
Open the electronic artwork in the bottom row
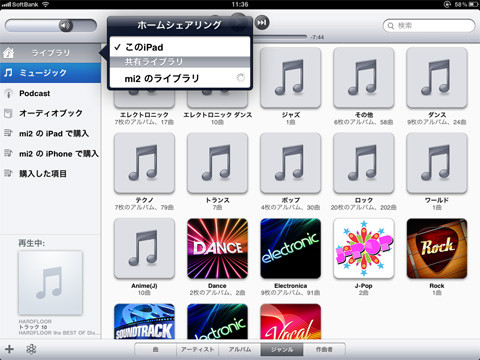(x=217, y=321)
